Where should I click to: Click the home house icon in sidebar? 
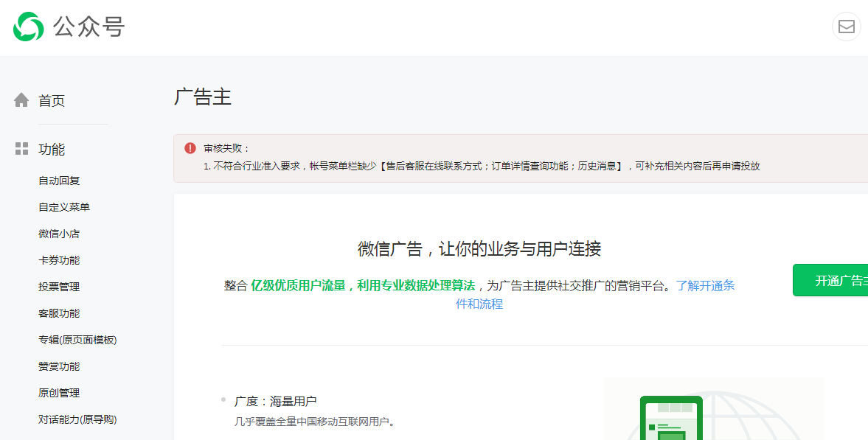[21, 100]
